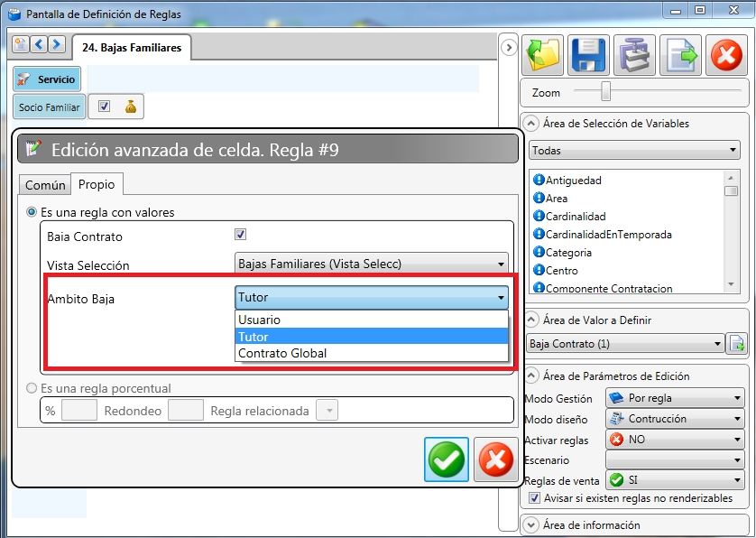Expand the Área de información section
Screen dimensions: 756x538
pos(530,525)
